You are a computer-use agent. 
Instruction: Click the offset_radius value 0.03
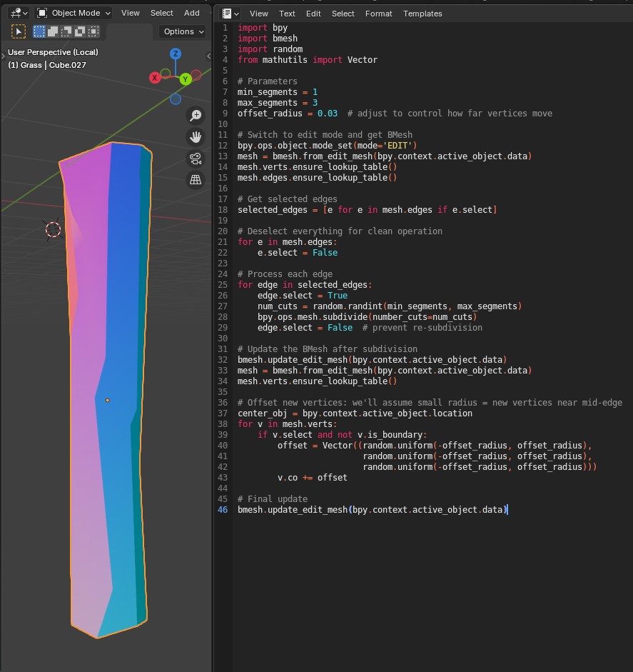pos(328,114)
